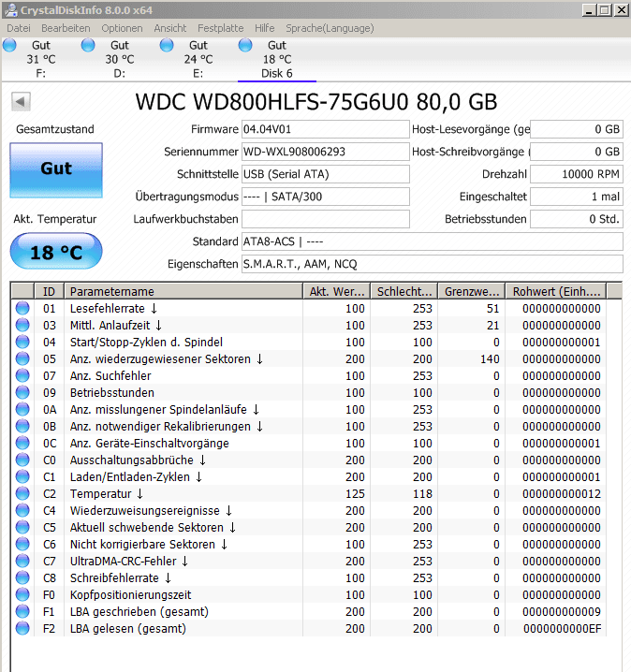Open the Sprache(Language) menu
Viewport: 631px width, 672px height.
[x=330, y=28]
